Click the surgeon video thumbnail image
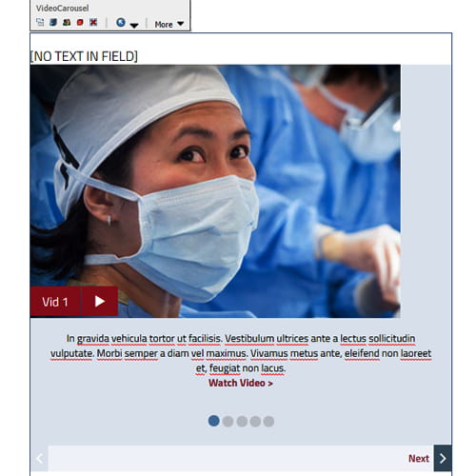 pos(215,191)
